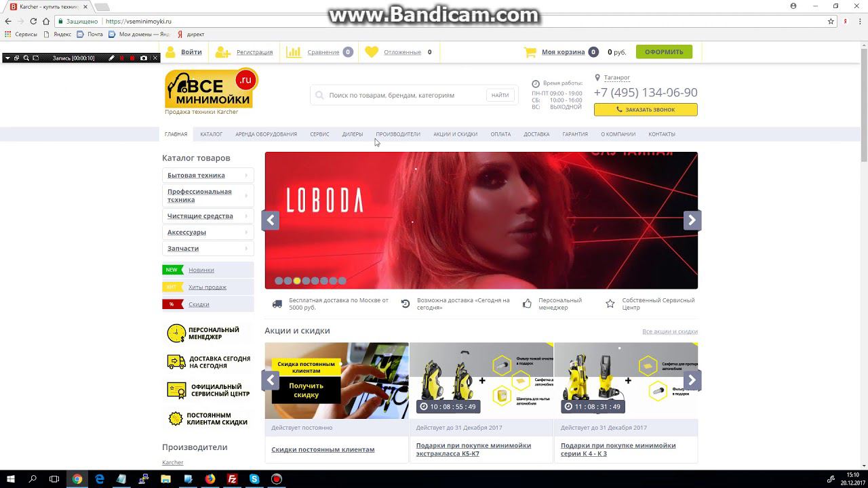Expand the Бытовая техника category

tap(208, 176)
